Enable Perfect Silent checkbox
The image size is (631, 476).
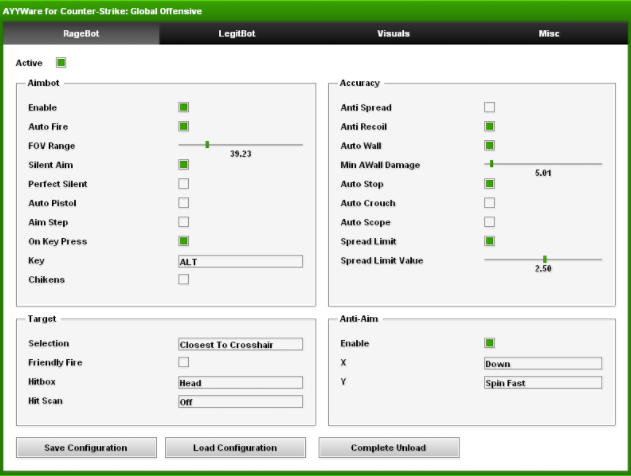coord(184,183)
